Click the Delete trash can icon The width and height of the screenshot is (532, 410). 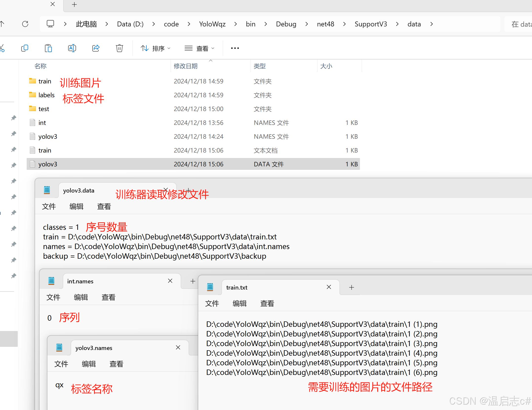119,48
